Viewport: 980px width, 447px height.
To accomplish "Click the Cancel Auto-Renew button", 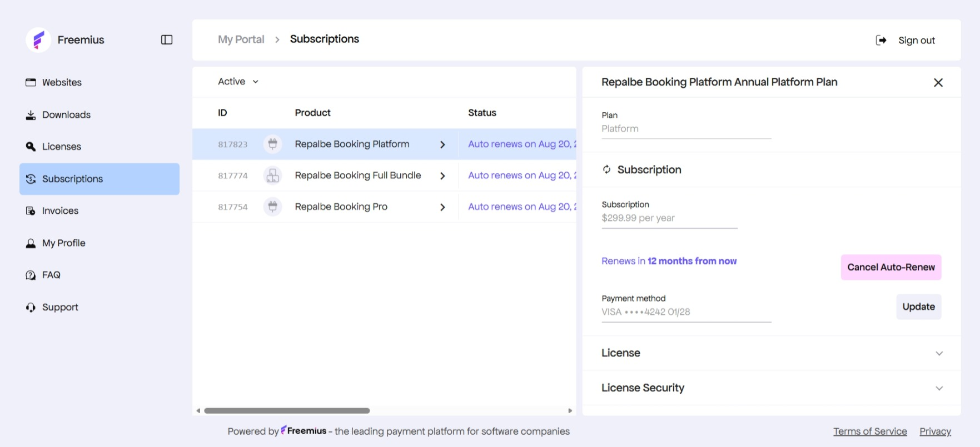I will (x=891, y=267).
